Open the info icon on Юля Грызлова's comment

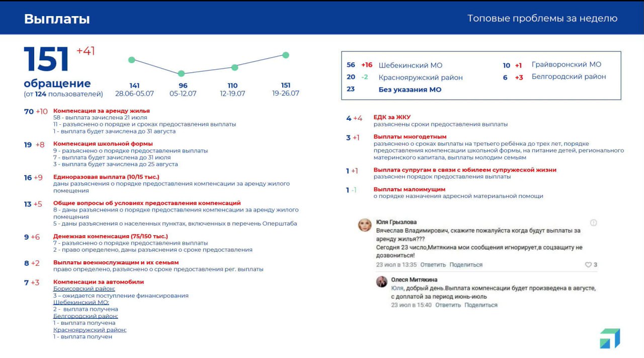click(x=593, y=223)
